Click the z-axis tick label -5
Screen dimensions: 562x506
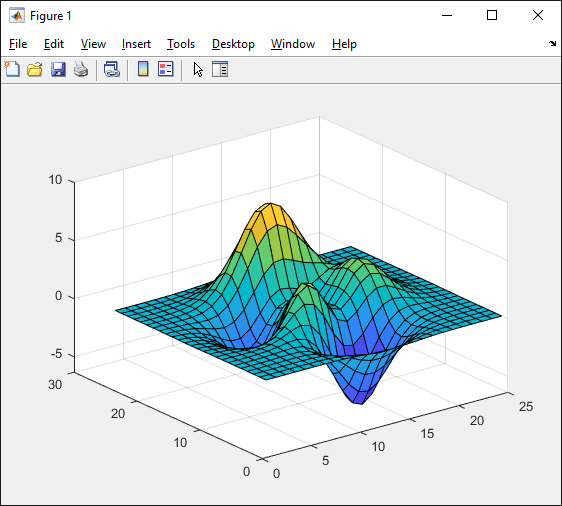(x=57, y=354)
